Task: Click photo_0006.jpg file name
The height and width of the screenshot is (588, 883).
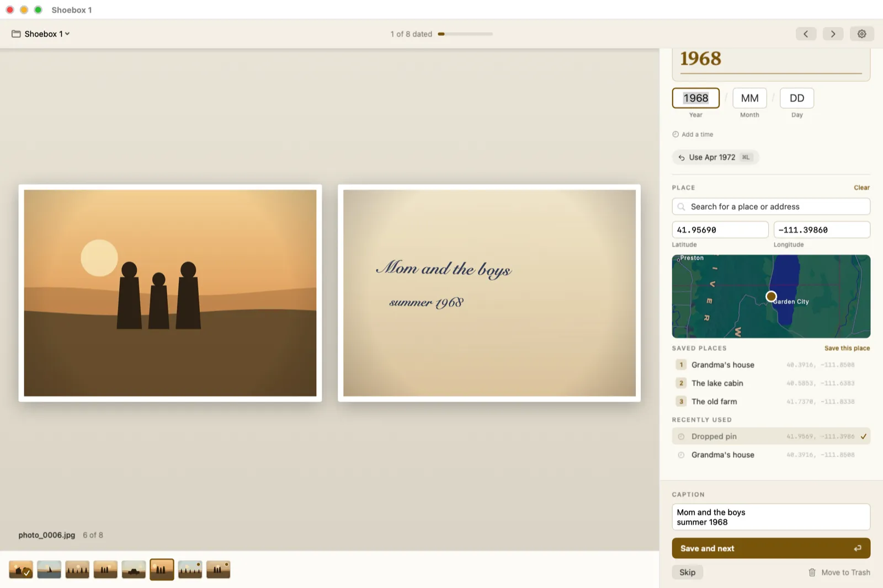Action: tap(47, 535)
